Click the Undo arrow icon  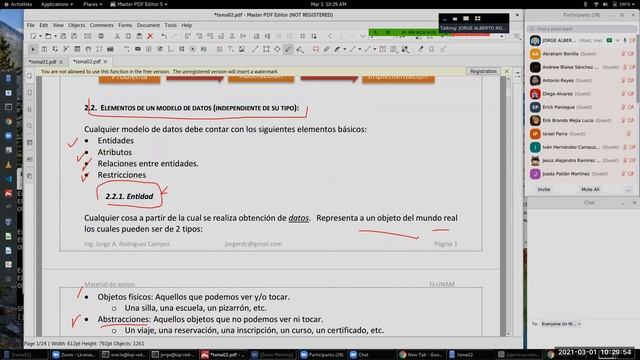pos(164,36)
